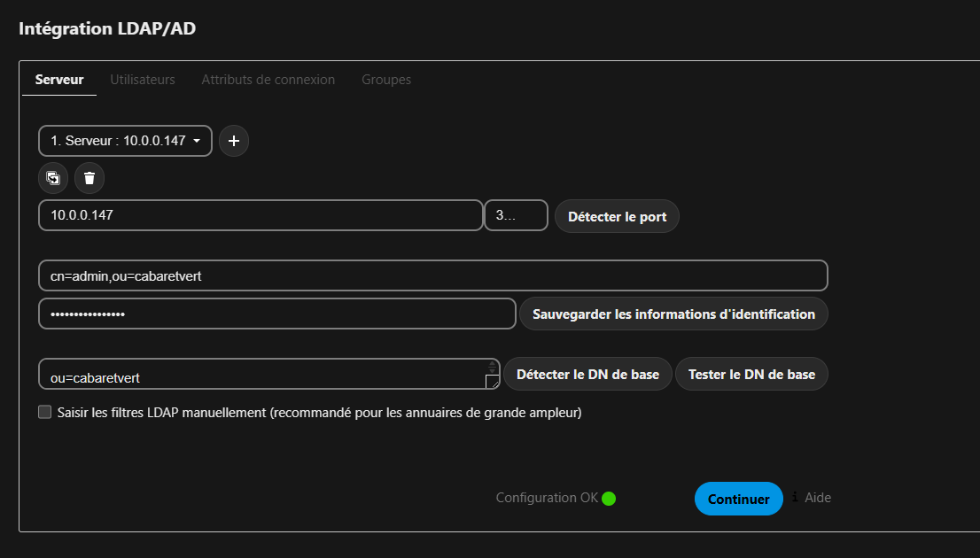Click Tester le DN de base
This screenshot has width=980, height=558.
tap(752, 375)
